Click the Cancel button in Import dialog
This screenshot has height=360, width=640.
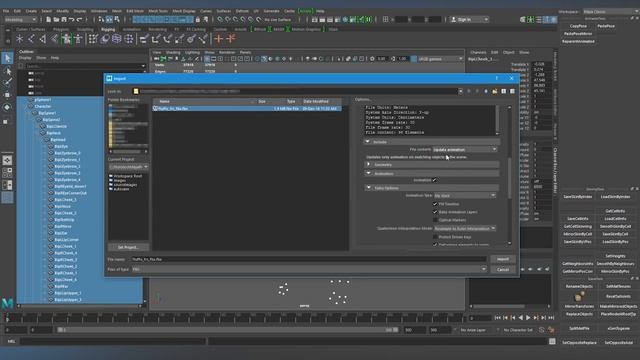click(x=503, y=269)
